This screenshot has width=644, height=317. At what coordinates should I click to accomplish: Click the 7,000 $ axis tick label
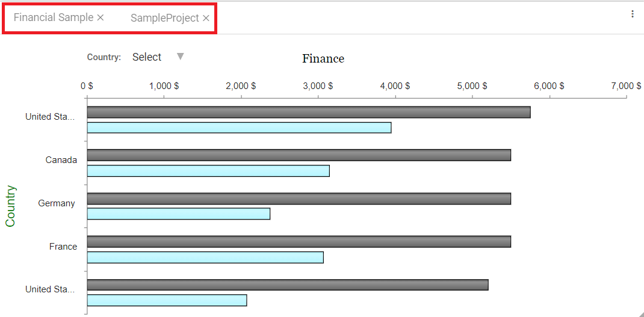pyautogui.click(x=626, y=86)
